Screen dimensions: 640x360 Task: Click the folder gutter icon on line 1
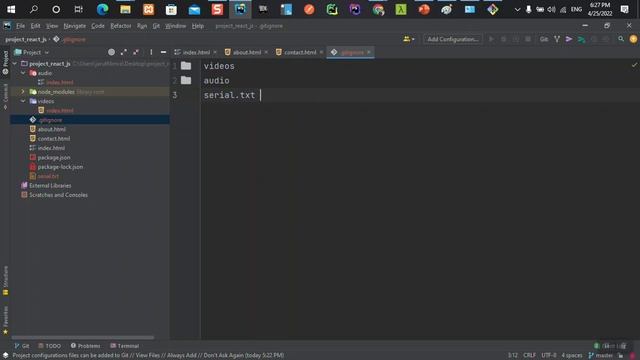pyautogui.click(x=186, y=66)
